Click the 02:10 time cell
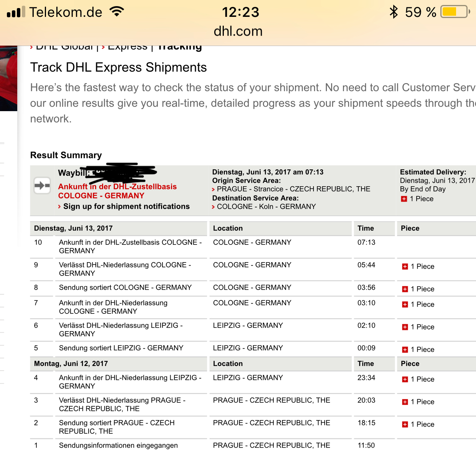The height and width of the screenshot is (458, 476). [366, 325]
